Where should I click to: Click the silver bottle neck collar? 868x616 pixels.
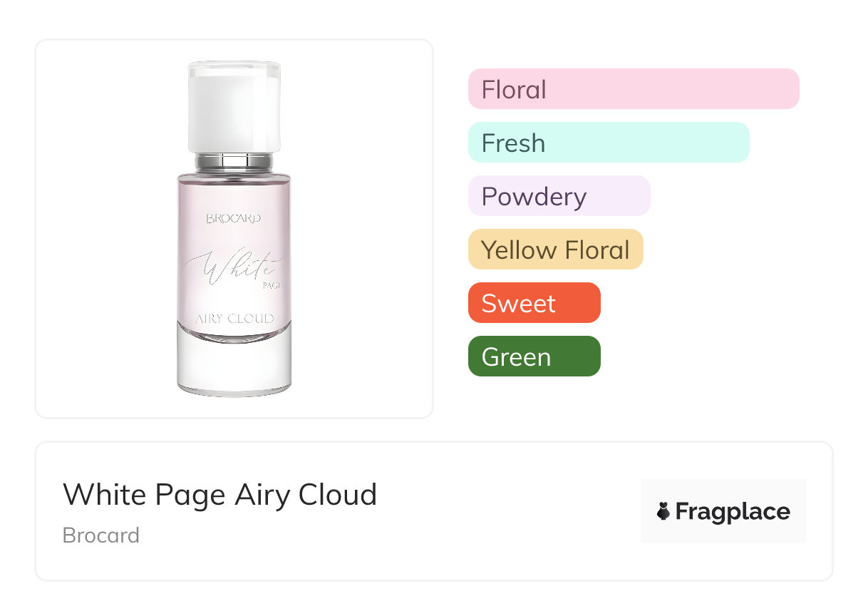click(x=234, y=160)
